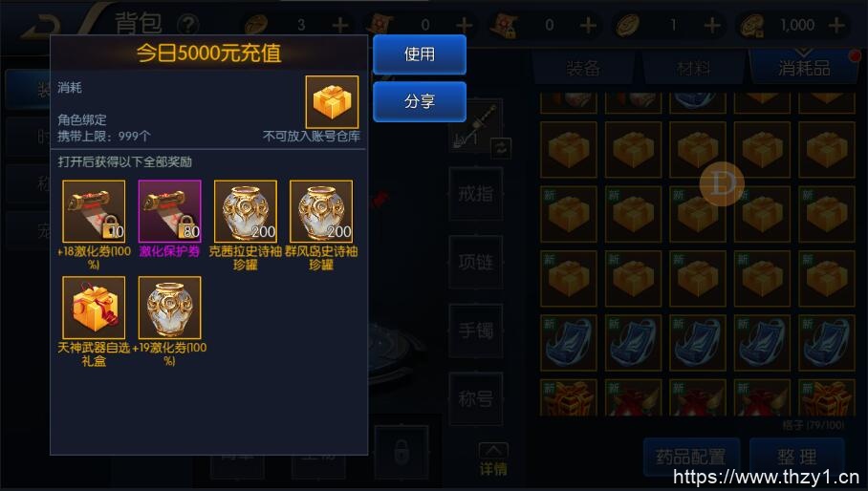868x491 pixels.
Task: Click the 分享 button
Action: [420, 101]
